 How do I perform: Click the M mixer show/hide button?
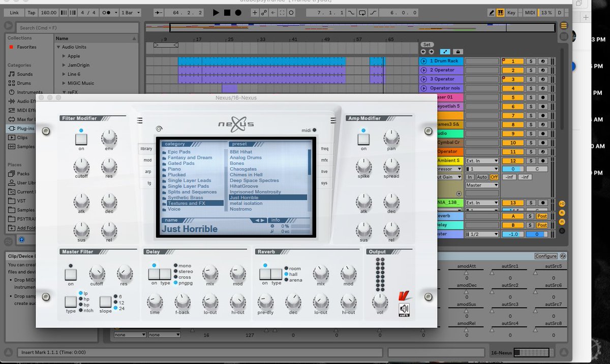coord(562,221)
